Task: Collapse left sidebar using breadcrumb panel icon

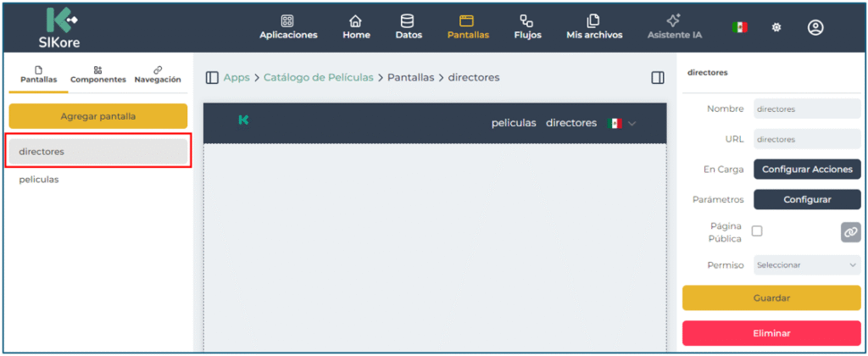Action: point(212,78)
